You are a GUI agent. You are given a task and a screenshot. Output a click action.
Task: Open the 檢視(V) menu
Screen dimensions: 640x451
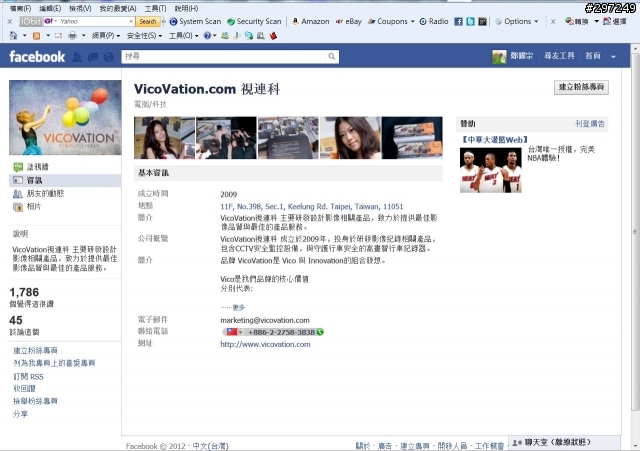tap(80, 8)
